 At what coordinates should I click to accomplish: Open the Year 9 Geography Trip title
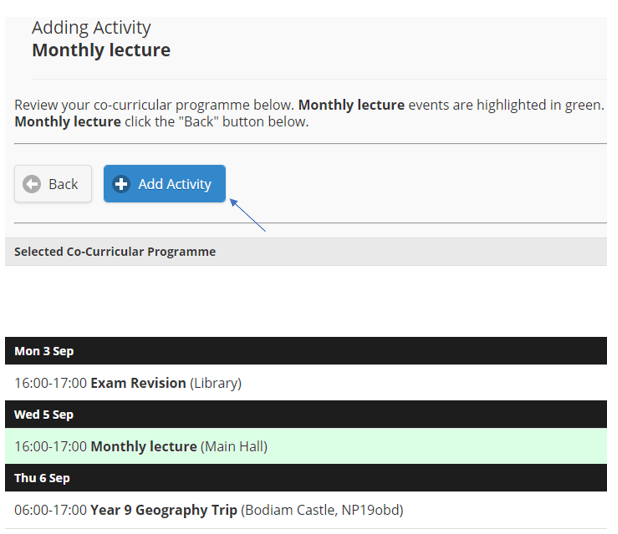tap(164, 510)
